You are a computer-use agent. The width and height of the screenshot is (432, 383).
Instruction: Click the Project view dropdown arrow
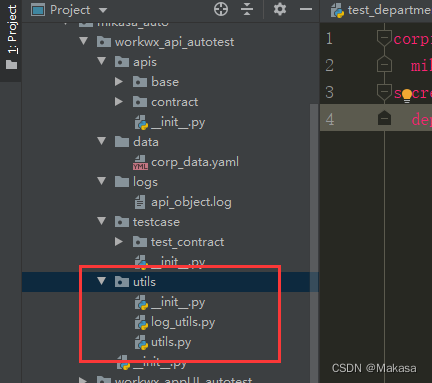pyautogui.click(x=103, y=10)
